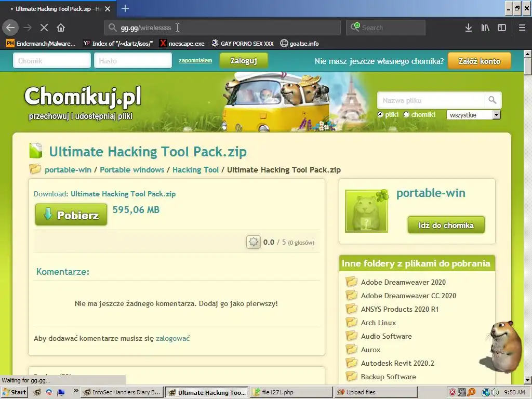Image resolution: width=532 pixels, height=399 pixels.
Task: Click the portable-win profile name heading
Action: (x=431, y=193)
